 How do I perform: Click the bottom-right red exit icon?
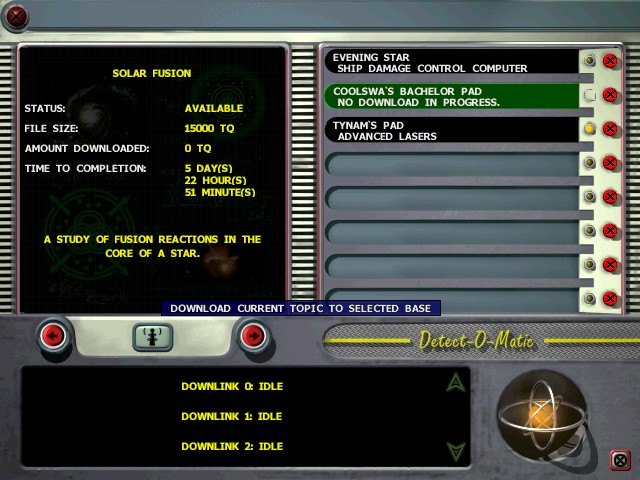click(620, 461)
